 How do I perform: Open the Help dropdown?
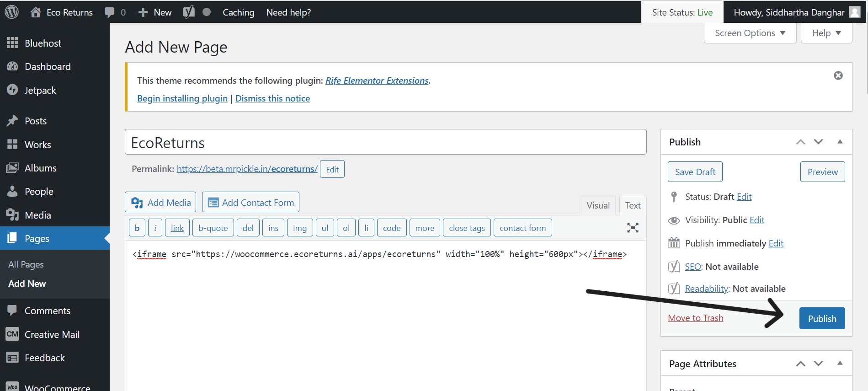pos(826,33)
